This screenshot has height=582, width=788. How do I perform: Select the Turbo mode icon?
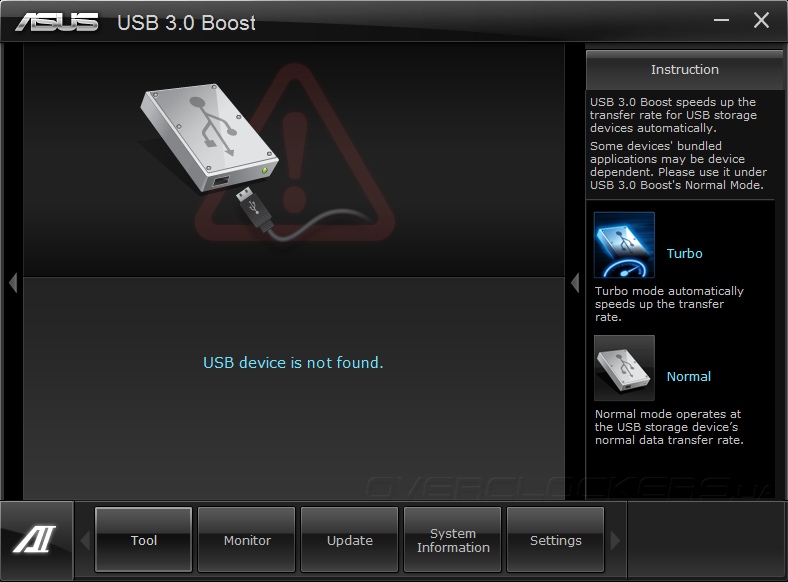point(624,245)
